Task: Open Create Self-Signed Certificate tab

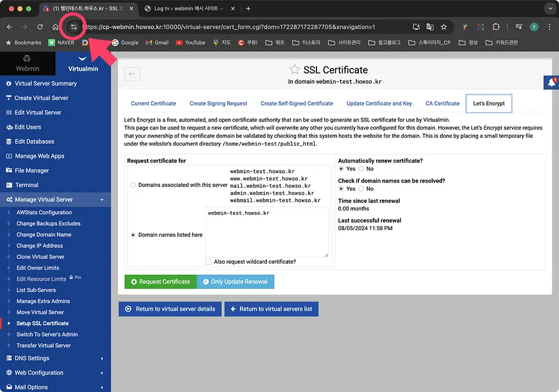Action: [x=297, y=104]
